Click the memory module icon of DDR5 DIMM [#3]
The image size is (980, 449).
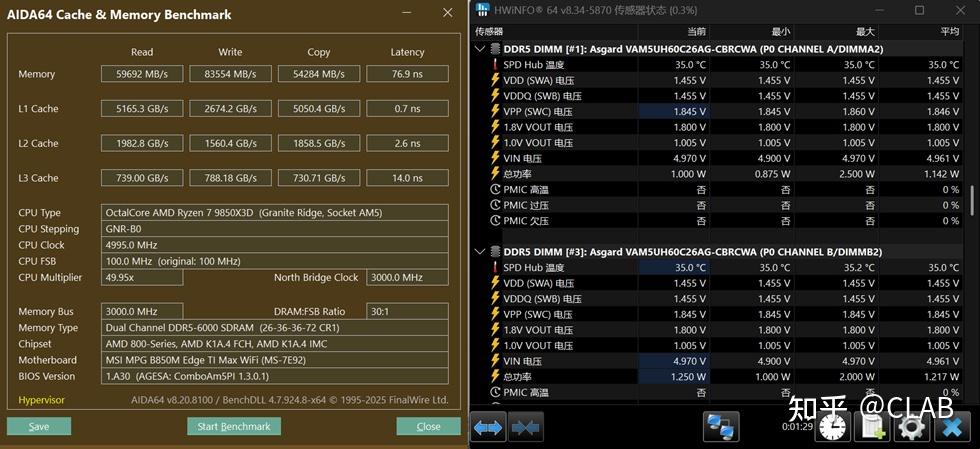(495, 252)
